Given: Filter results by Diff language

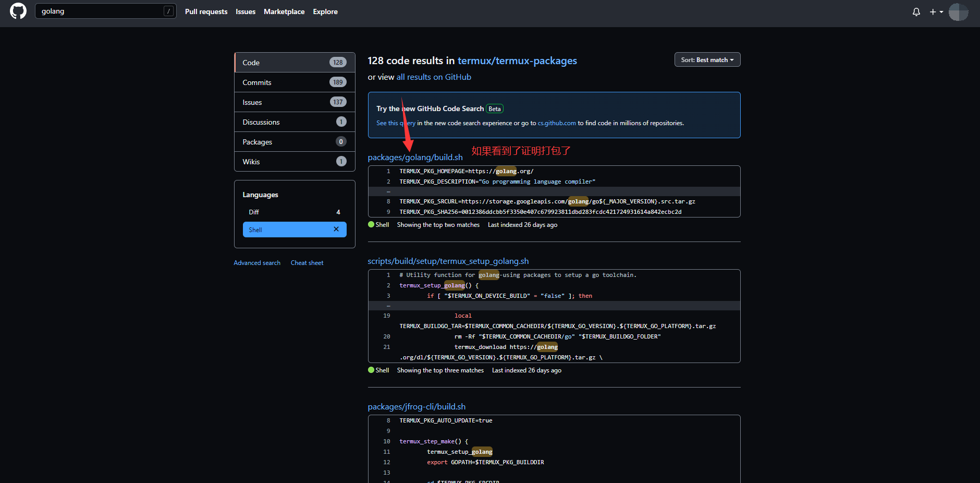Looking at the screenshot, I should click(x=295, y=212).
